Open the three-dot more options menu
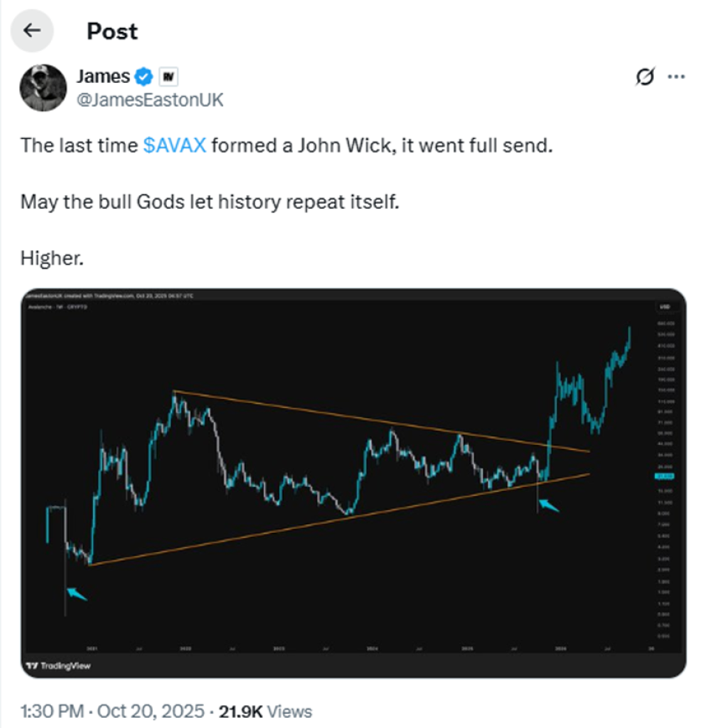Screen dimensions: 706x728 (677, 77)
